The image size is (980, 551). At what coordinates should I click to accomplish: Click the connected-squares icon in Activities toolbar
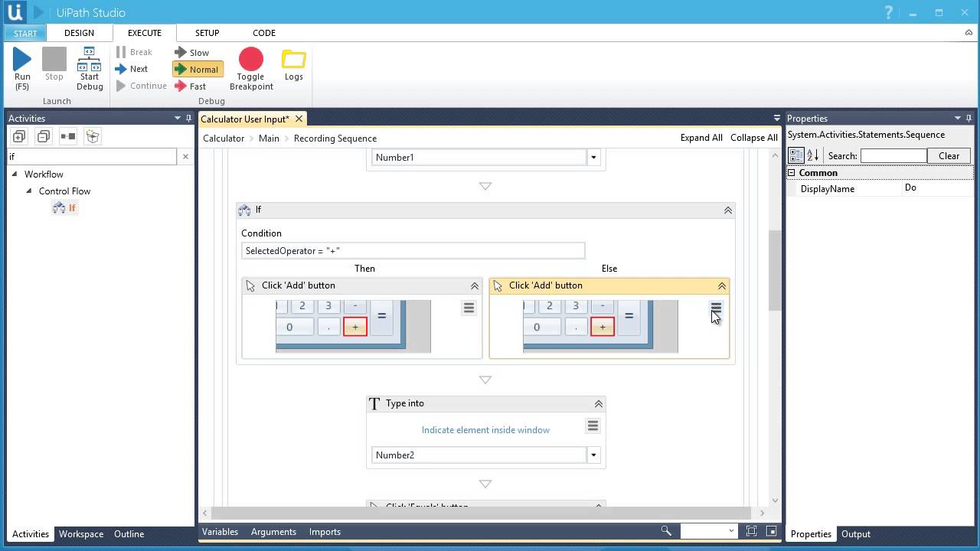coord(68,136)
